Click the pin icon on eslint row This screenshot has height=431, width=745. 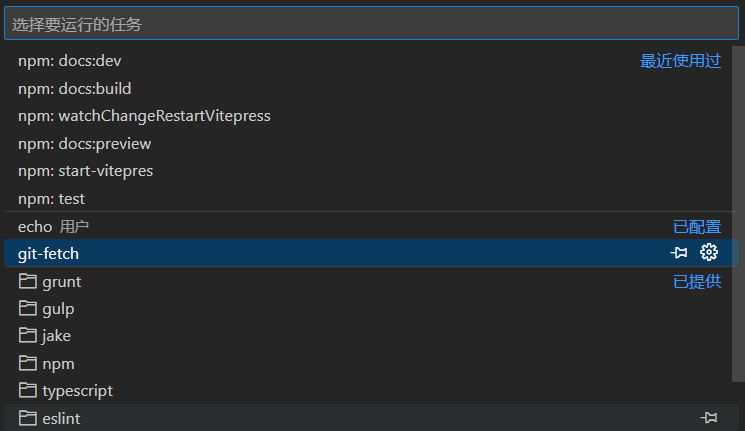tap(709, 418)
